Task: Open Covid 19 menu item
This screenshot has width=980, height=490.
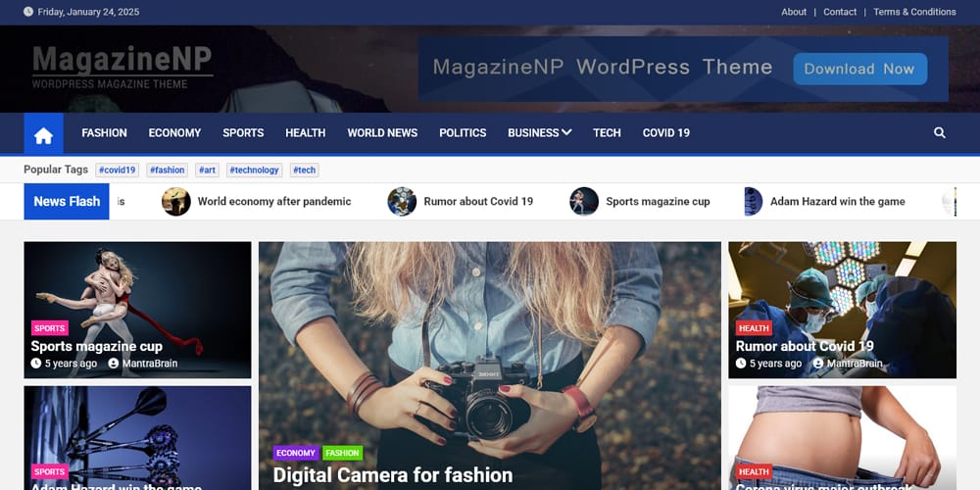Action: pyautogui.click(x=666, y=132)
